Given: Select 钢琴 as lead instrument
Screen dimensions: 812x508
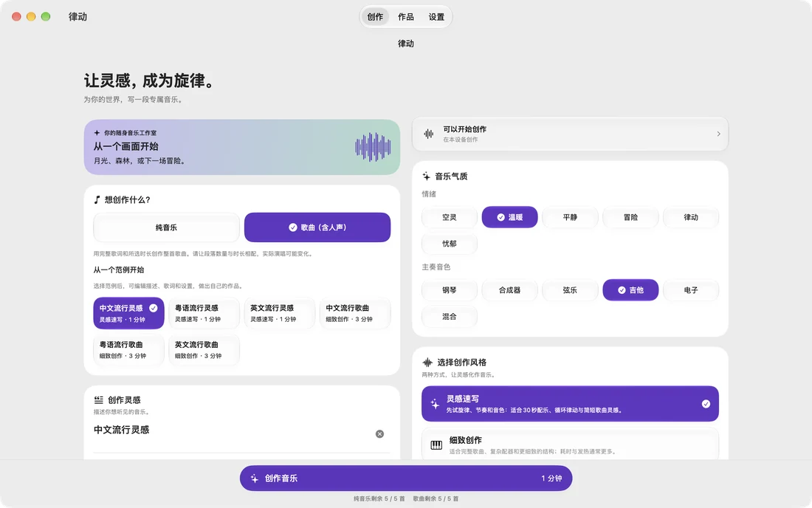Looking at the screenshot, I should pyautogui.click(x=450, y=290).
